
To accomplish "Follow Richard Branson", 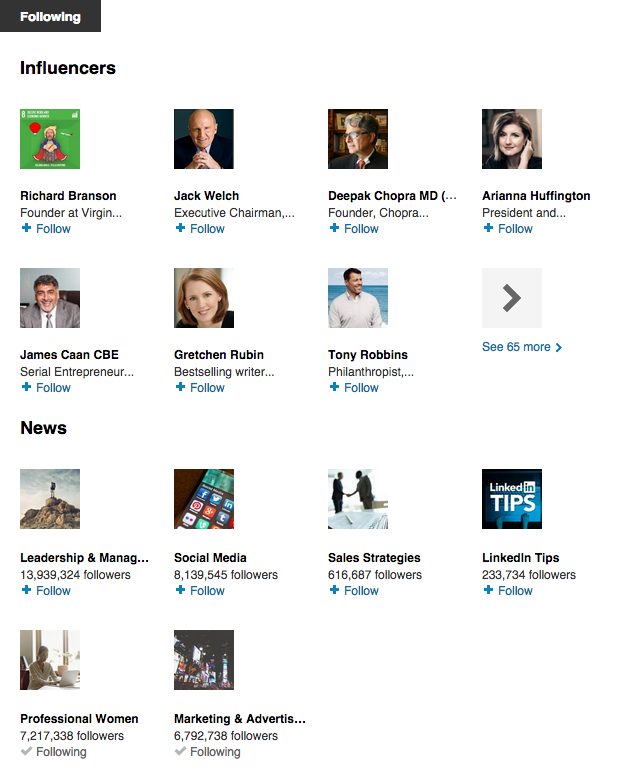I will [x=46, y=228].
